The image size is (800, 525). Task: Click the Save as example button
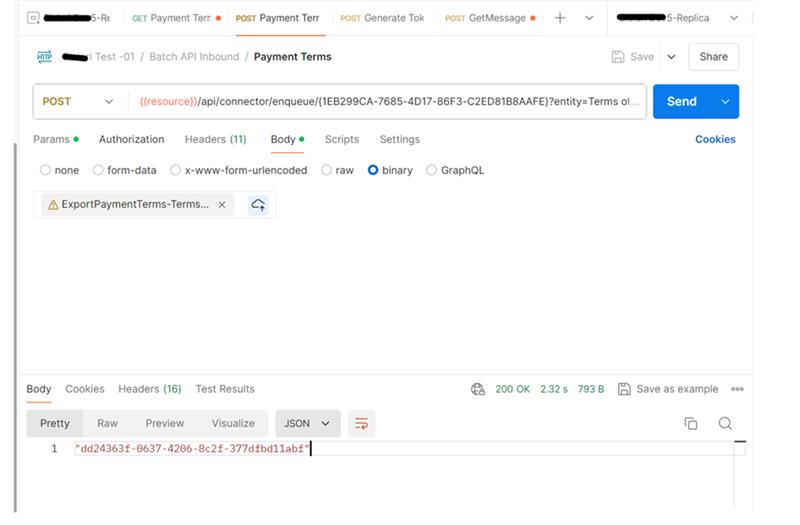668,389
